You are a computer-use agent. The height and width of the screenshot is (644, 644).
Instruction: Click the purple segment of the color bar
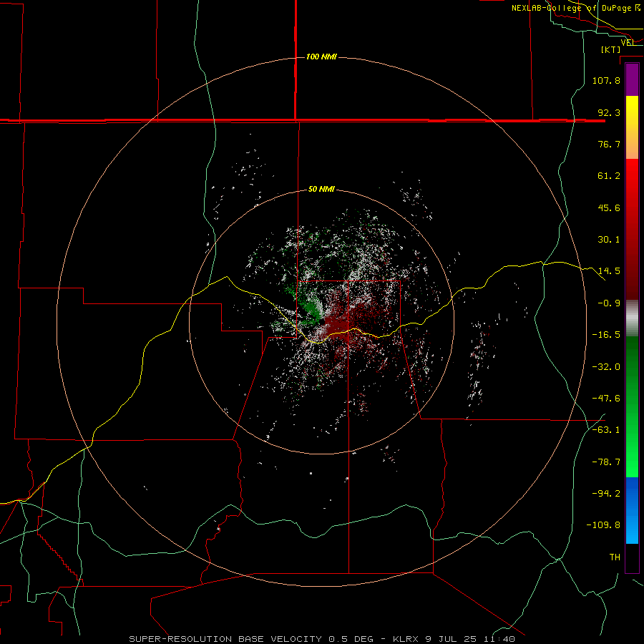tap(632, 79)
